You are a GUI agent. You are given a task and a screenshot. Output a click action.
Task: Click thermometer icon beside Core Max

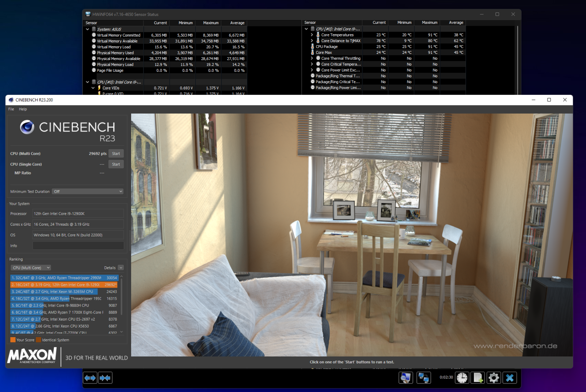pos(312,52)
